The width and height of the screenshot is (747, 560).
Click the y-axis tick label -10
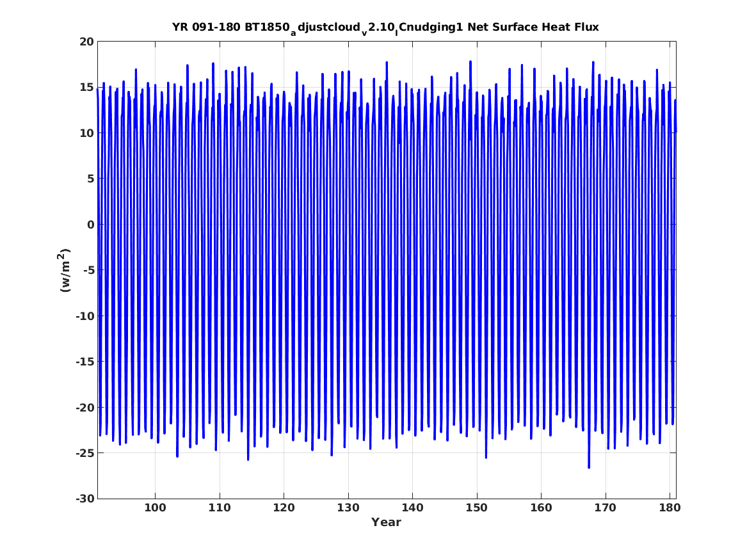[x=84, y=316]
